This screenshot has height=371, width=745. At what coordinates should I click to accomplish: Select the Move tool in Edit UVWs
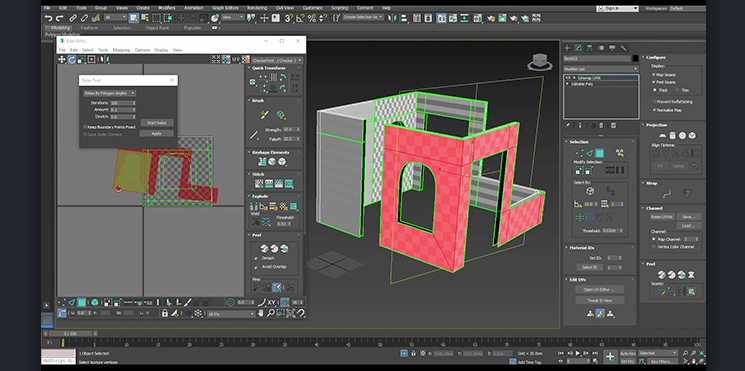point(62,59)
